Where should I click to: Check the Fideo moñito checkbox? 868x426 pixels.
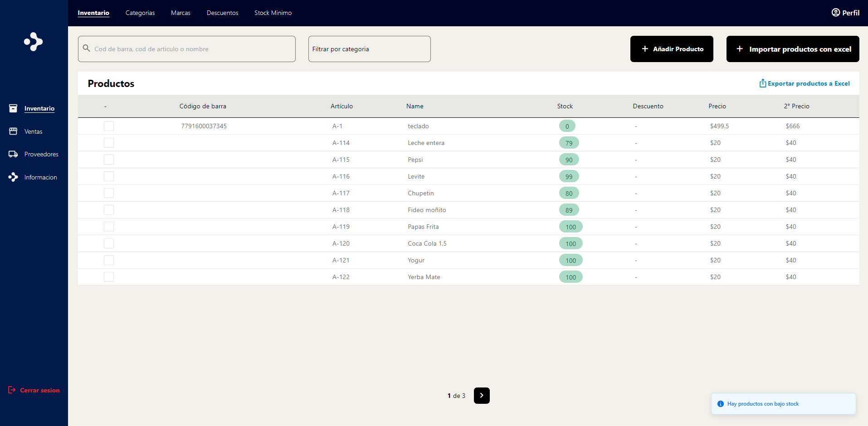[109, 210]
